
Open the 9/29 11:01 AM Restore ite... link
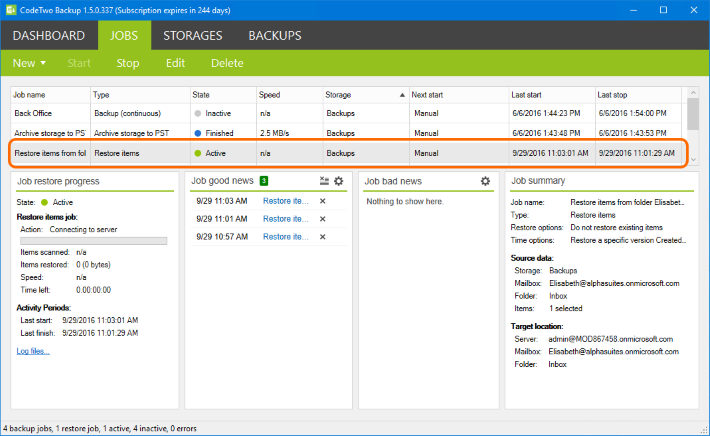[285, 219]
